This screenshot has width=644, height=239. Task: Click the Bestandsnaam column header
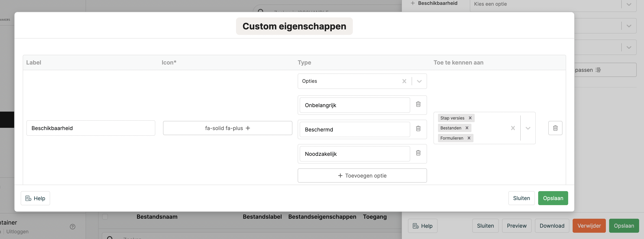click(157, 217)
